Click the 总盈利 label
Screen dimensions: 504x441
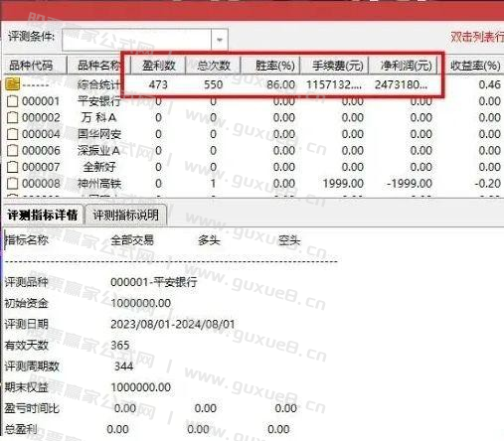pyautogui.click(x=21, y=429)
